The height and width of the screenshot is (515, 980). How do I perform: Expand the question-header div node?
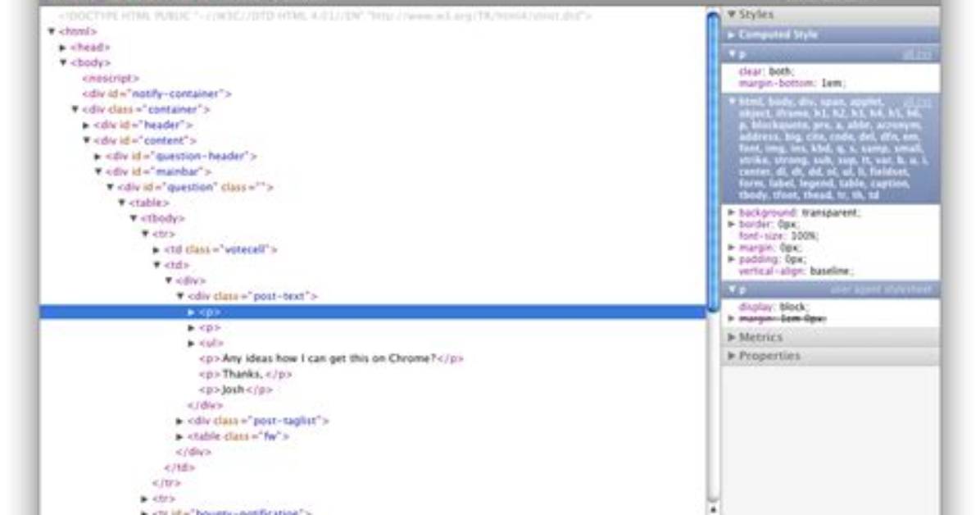point(98,157)
